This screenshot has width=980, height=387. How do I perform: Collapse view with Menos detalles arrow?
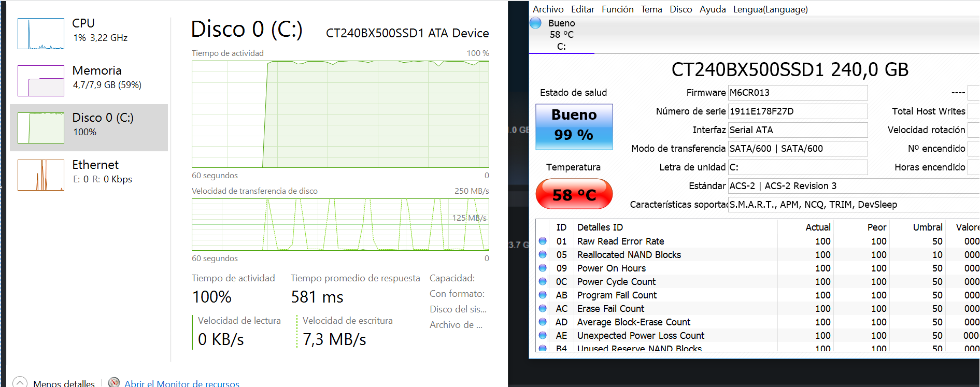point(20,382)
